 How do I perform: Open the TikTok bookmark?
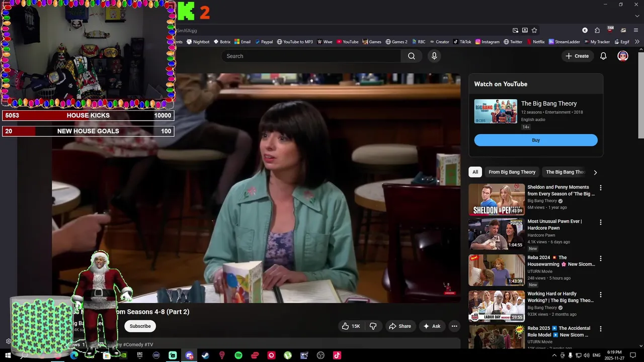(462, 42)
